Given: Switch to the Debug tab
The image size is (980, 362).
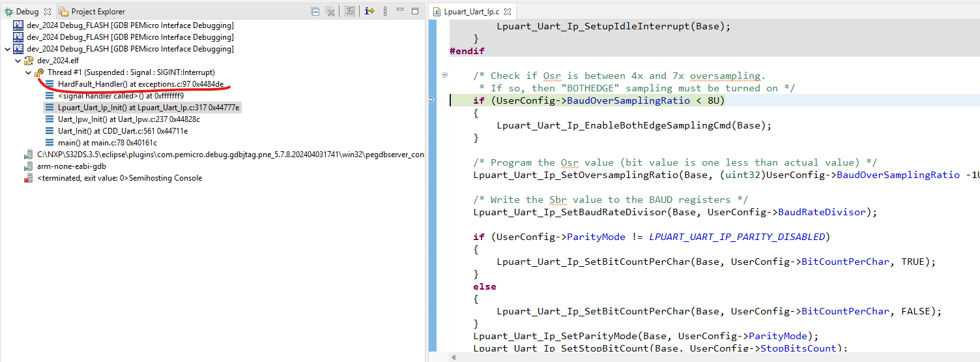Looking at the screenshot, I should pyautogui.click(x=27, y=12).
